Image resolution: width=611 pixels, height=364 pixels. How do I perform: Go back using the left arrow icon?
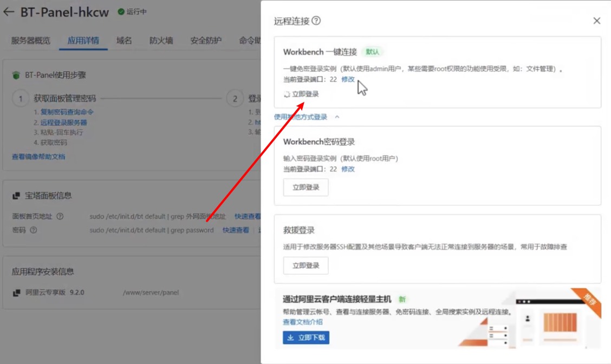point(9,12)
